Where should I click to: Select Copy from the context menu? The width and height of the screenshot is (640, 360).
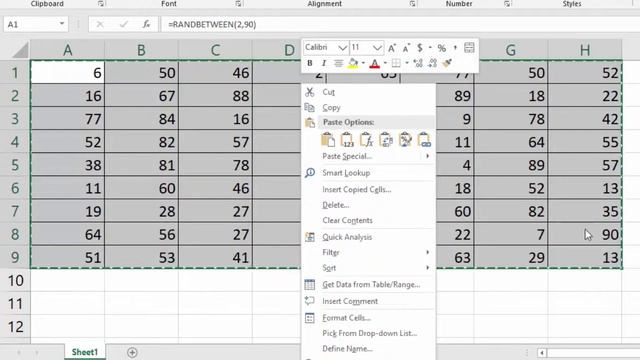coord(331,108)
